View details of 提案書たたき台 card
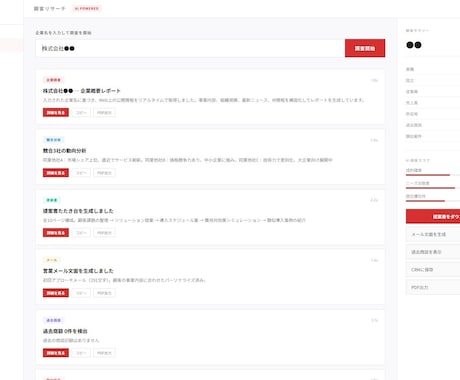 click(x=56, y=233)
